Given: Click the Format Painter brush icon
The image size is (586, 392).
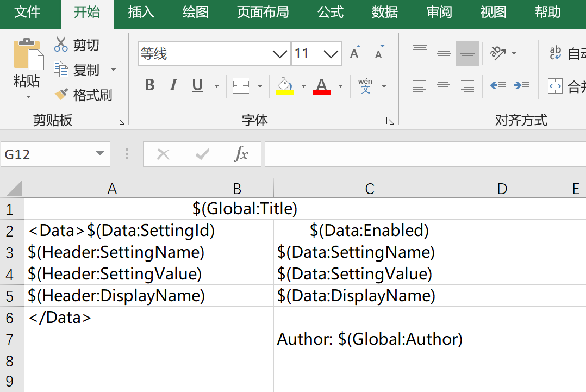Looking at the screenshot, I should click(x=61, y=95).
